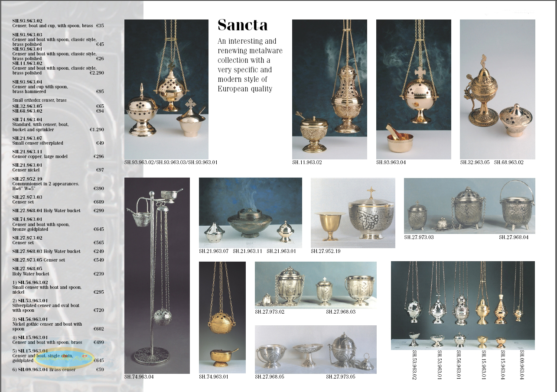Click the smoking copper censer photo

250,212
